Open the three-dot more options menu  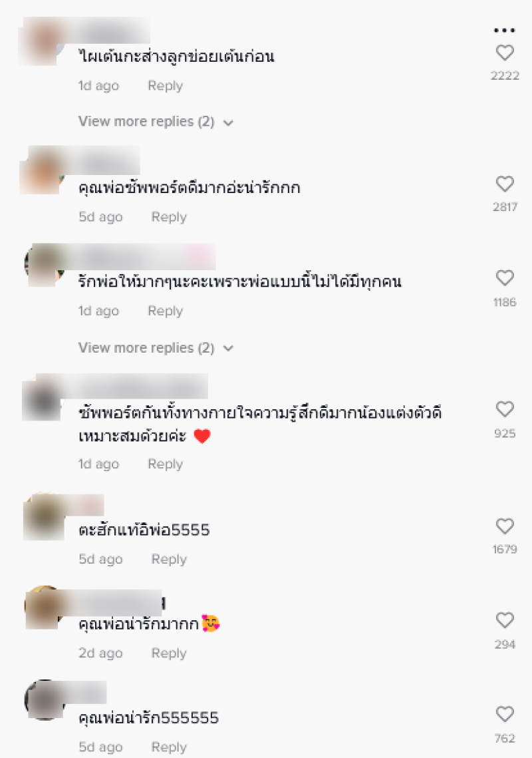point(505,30)
